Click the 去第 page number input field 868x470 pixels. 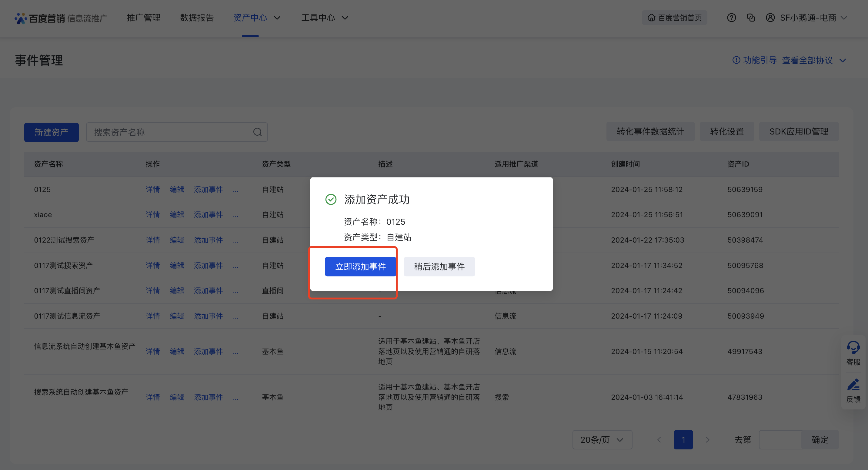click(x=780, y=440)
